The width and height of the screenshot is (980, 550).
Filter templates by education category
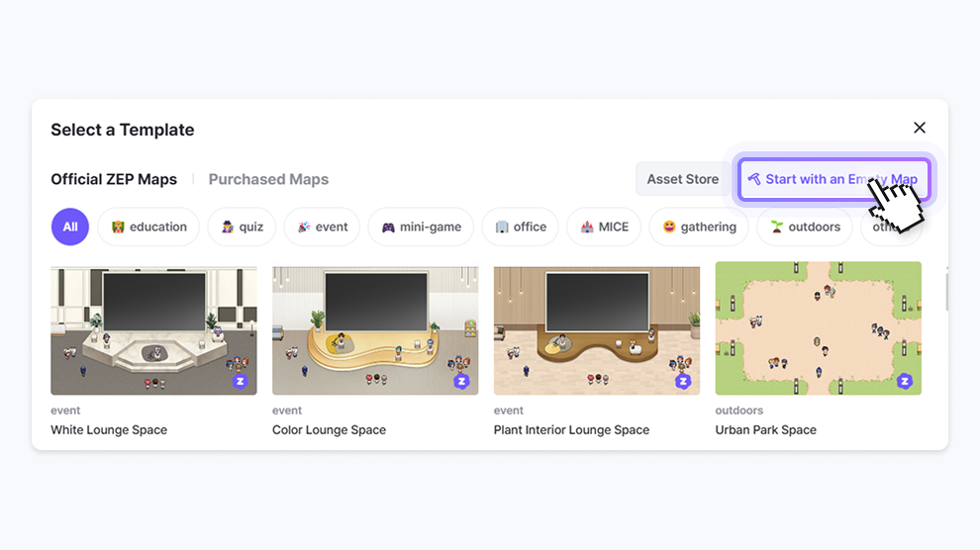coord(148,227)
